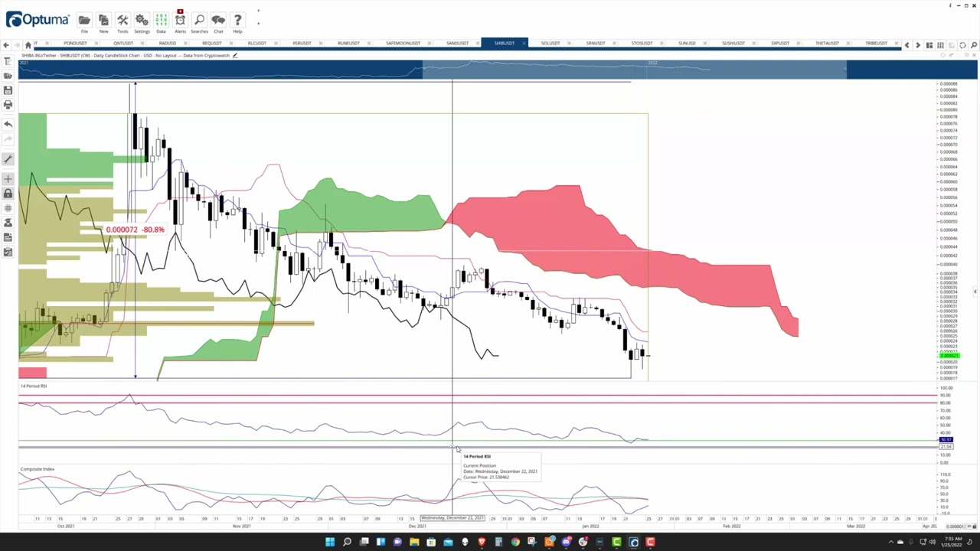Open the Brave browser from the taskbar
The width and height of the screenshot is (980, 551).
(482, 542)
